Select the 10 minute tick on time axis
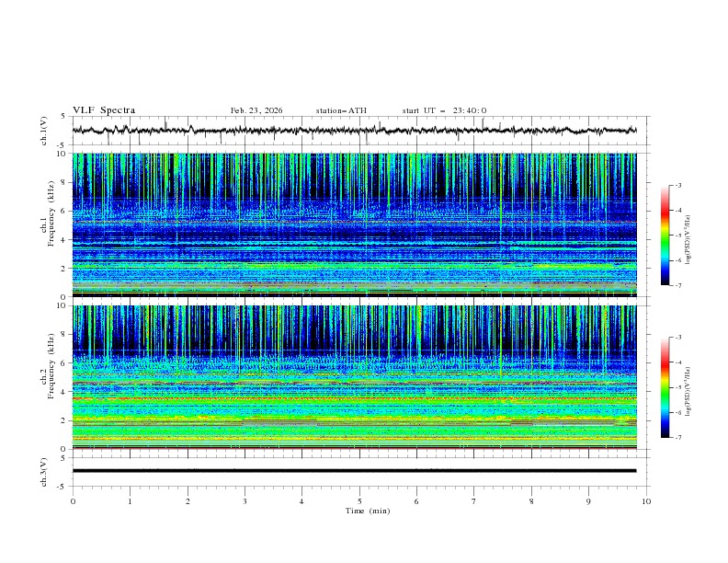This screenshot has height=563, width=728. pyautogui.click(x=646, y=501)
